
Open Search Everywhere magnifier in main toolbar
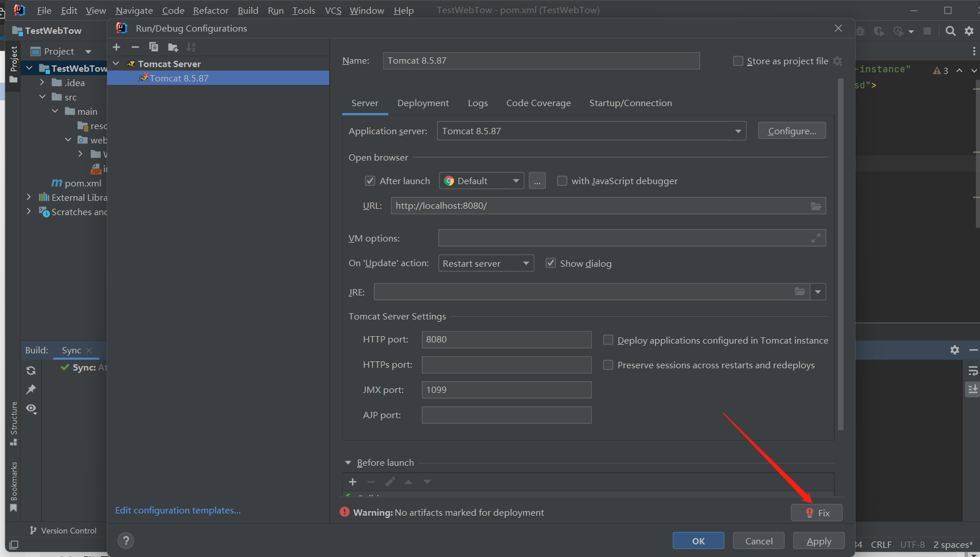point(951,31)
